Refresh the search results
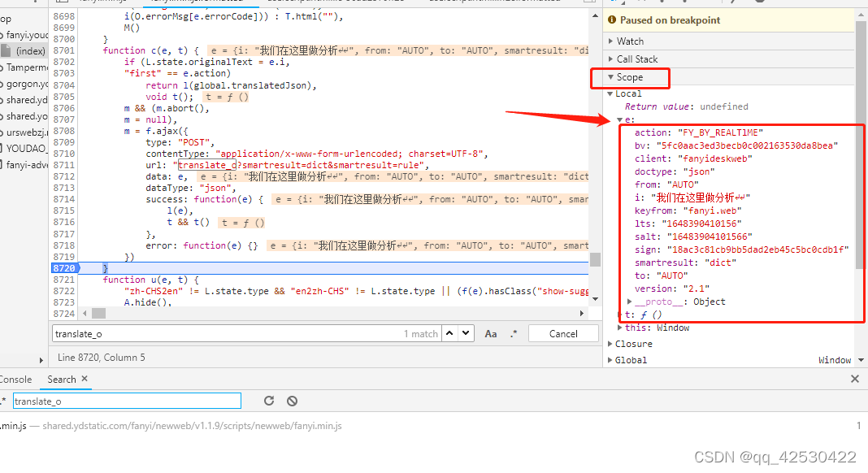This screenshot has height=473, width=868. click(x=269, y=401)
